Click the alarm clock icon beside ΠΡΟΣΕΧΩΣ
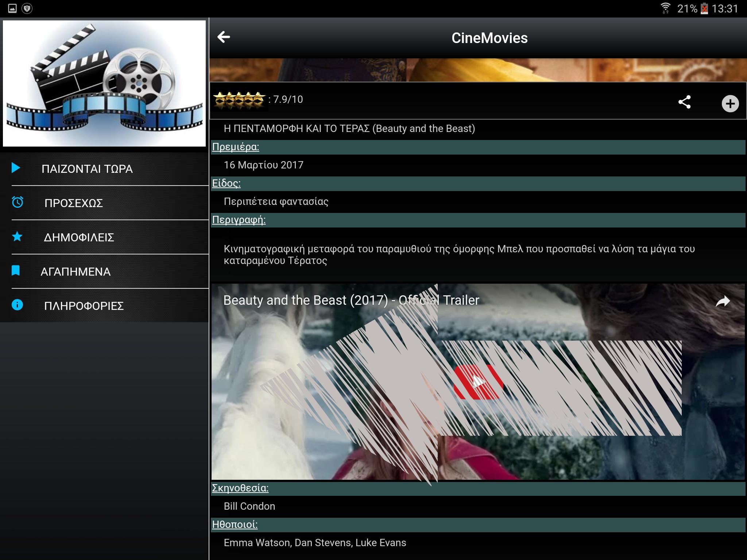 [x=18, y=202]
